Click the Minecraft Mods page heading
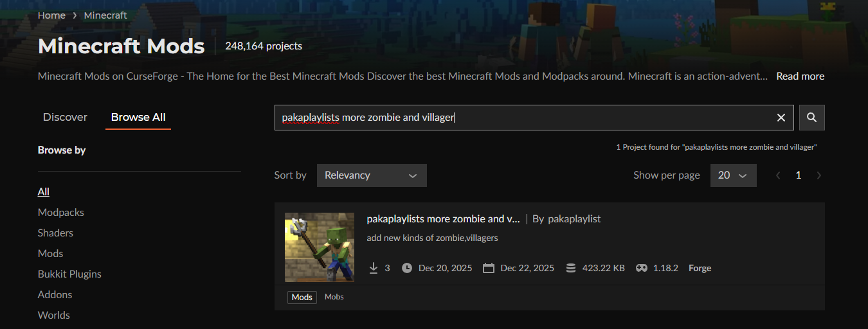 pos(122,46)
